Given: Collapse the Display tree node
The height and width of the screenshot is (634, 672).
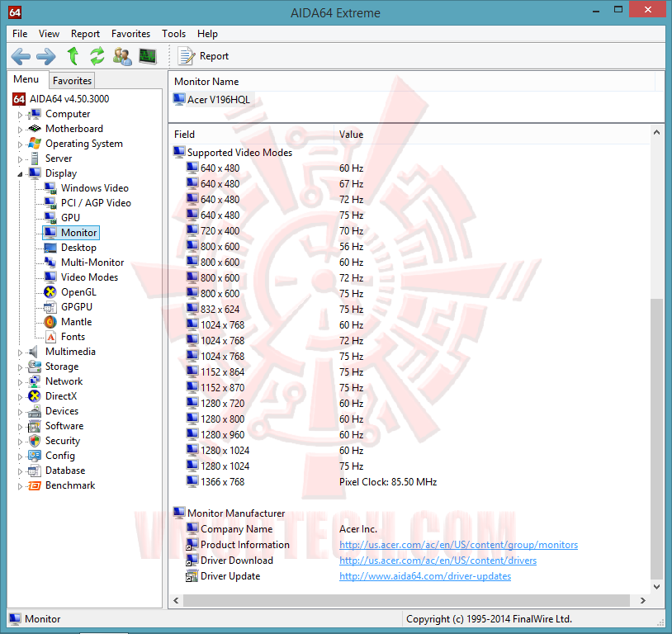Looking at the screenshot, I should click(x=20, y=174).
